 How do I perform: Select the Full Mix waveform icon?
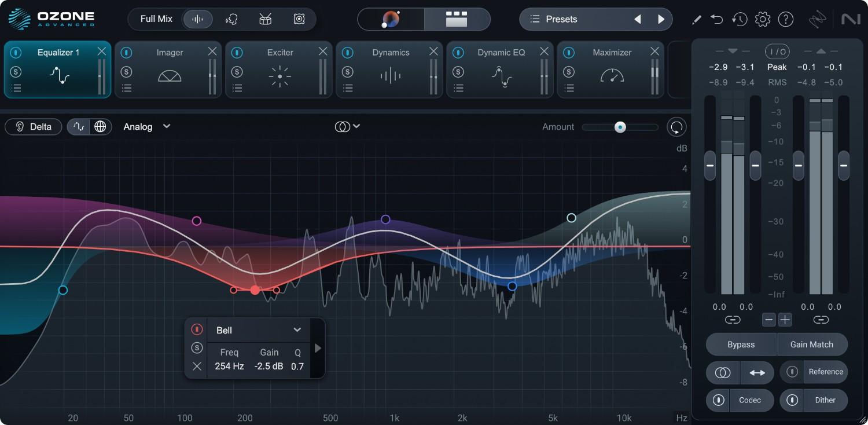[198, 19]
